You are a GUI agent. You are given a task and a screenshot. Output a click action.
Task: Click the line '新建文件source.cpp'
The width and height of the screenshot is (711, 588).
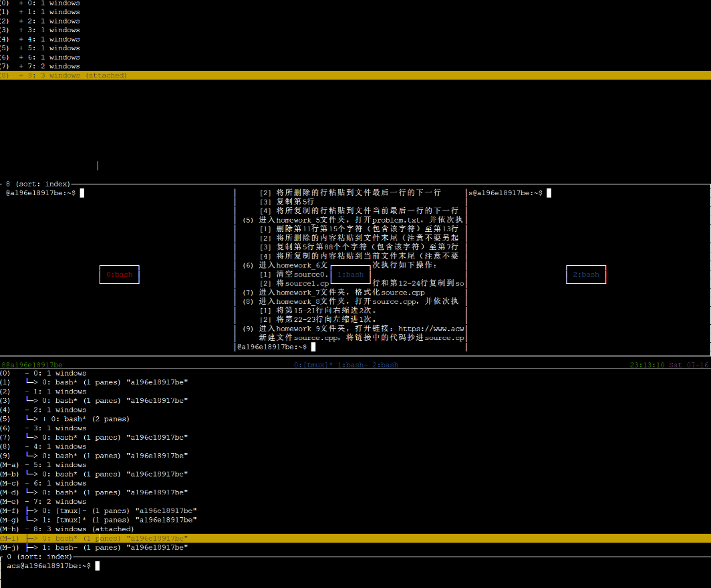tap(362, 337)
